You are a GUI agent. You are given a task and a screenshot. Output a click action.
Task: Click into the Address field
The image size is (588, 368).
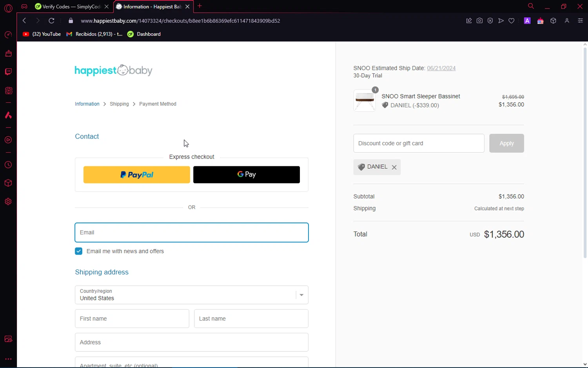point(192,342)
